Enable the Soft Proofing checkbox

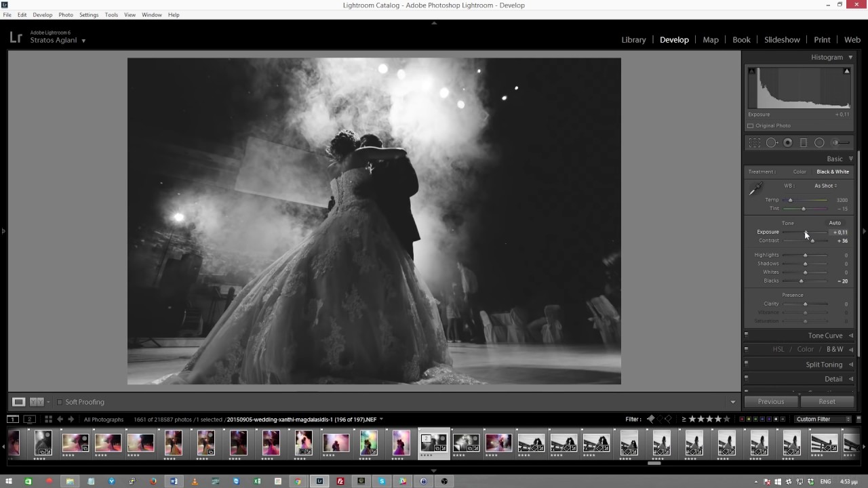coord(60,402)
